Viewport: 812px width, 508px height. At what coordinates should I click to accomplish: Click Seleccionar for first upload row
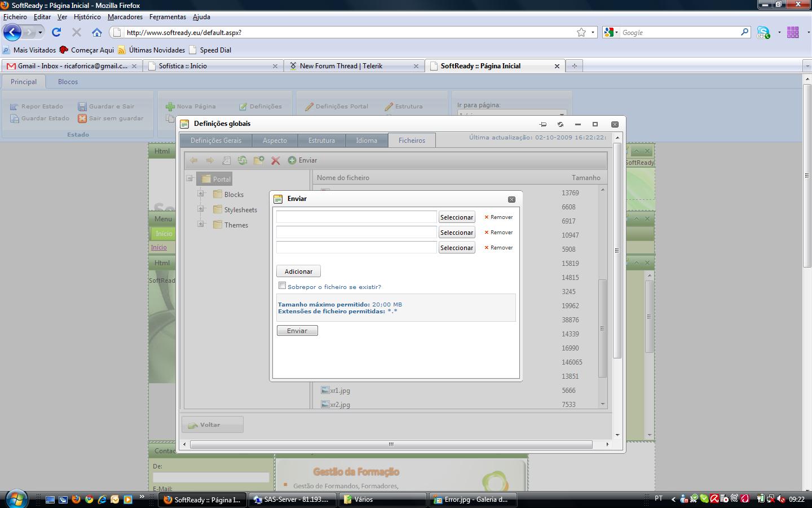coord(457,217)
